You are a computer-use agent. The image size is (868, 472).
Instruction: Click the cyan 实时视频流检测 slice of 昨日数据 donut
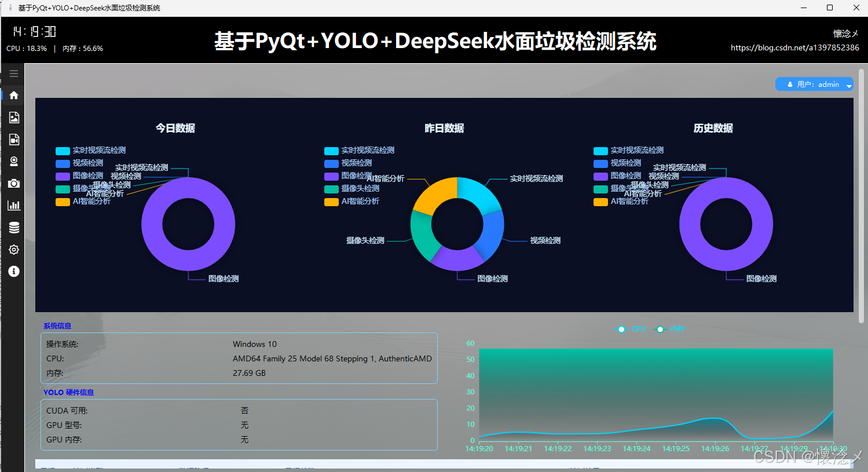click(x=478, y=196)
